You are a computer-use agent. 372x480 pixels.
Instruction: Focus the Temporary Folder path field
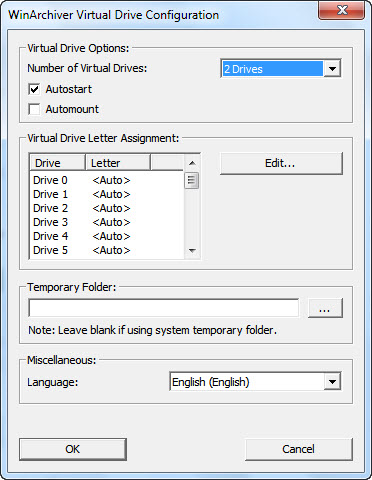(x=164, y=308)
